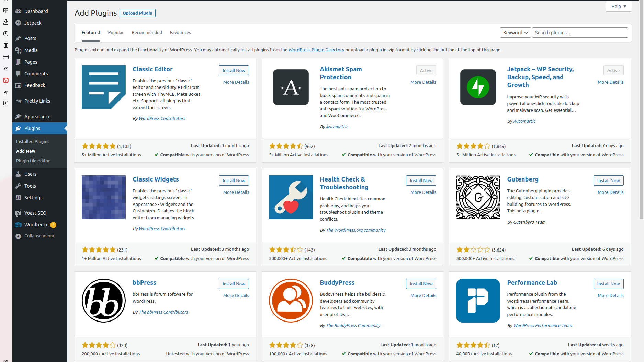Click the Tools wrench icon
Viewport: 644px width, 362px height.
click(18, 186)
